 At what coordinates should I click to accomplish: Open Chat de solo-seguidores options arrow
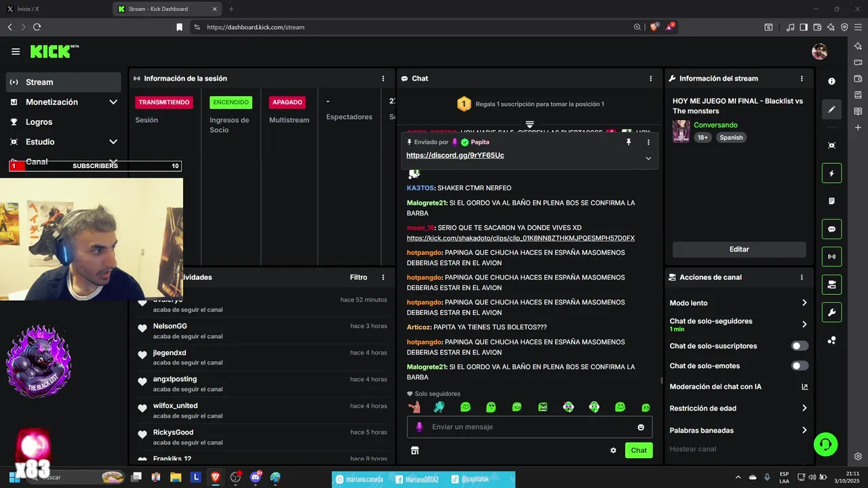pyautogui.click(x=804, y=325)
